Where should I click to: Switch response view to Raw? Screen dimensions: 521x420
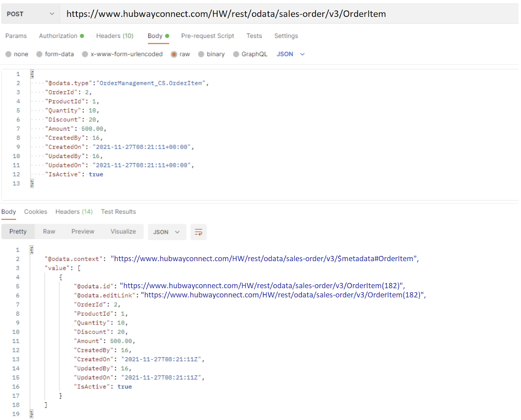pos(49,231)
